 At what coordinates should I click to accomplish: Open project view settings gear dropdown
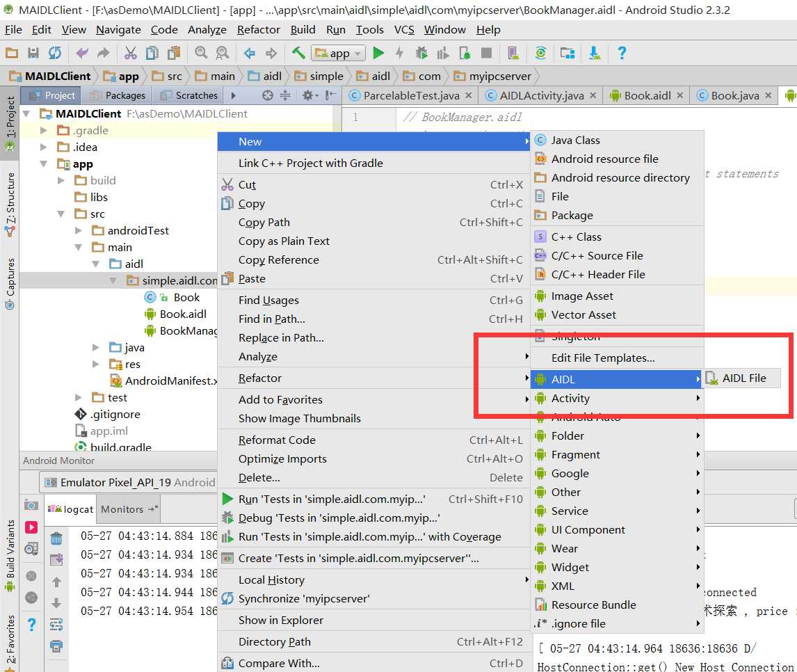point(309,95)
